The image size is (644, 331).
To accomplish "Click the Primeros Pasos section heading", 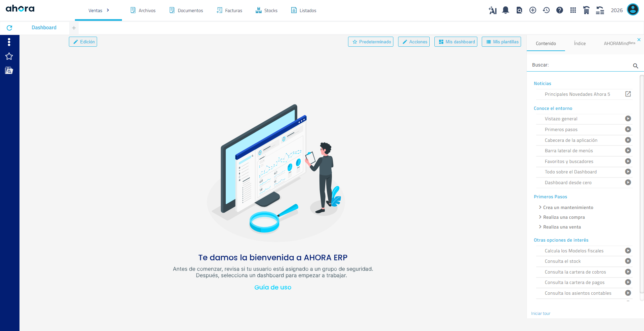I will (550, 197).
